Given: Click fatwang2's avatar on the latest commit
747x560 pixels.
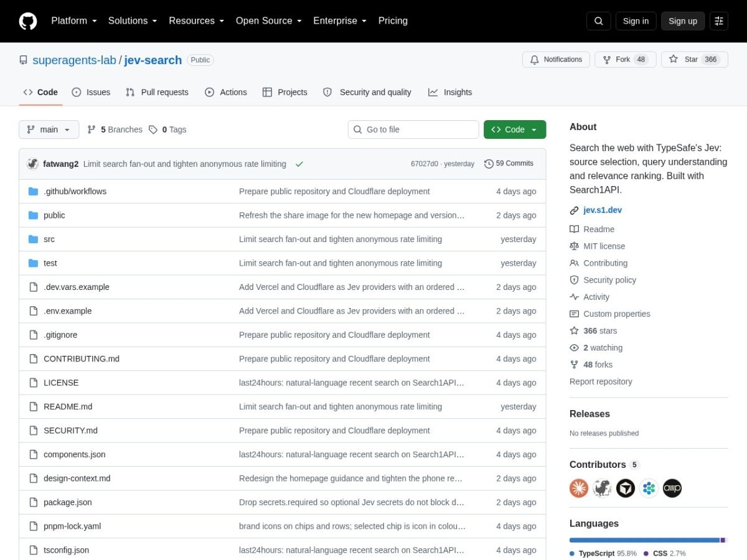Looking at the screenshot, I should [33, 164].
